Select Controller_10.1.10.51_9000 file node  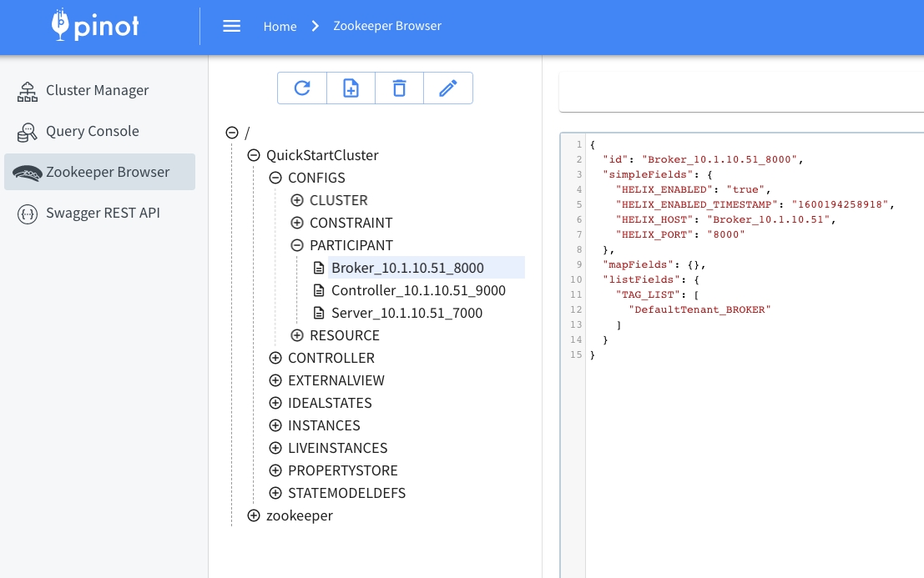[417, 290]
